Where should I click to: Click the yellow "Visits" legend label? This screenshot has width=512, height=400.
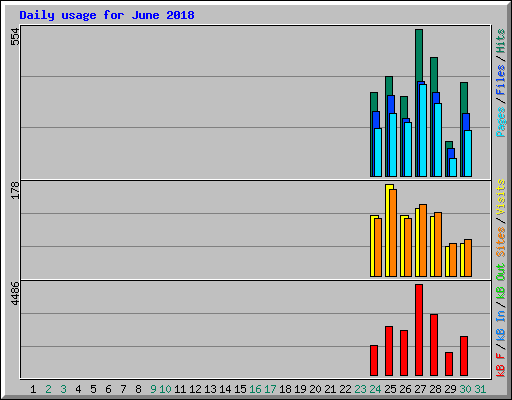501,198
